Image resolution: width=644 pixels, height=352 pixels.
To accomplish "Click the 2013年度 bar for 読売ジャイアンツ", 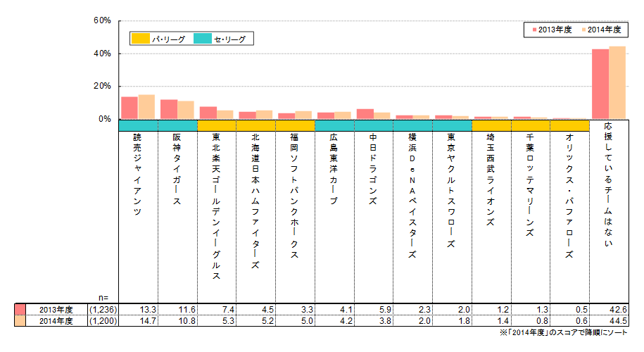I will click(130, 108).
